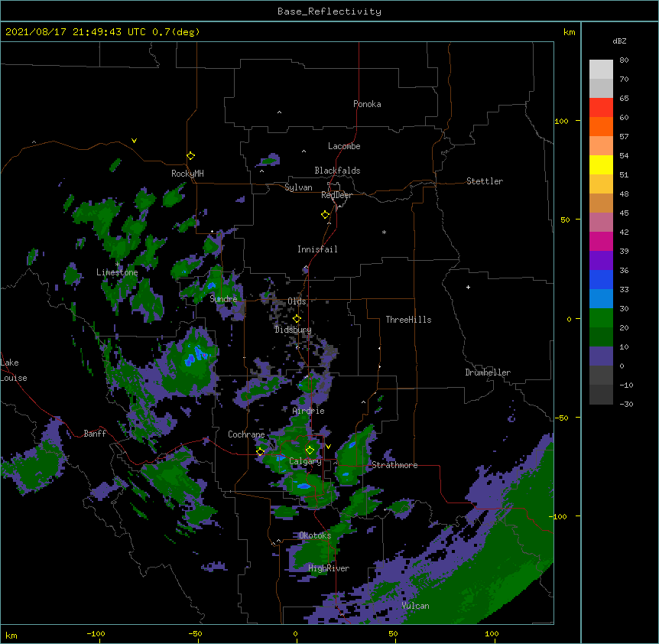Select the yellow 51-54 dBZ legend swatch
The height and width of the screenshot is (644, 659).
[601, 164]
